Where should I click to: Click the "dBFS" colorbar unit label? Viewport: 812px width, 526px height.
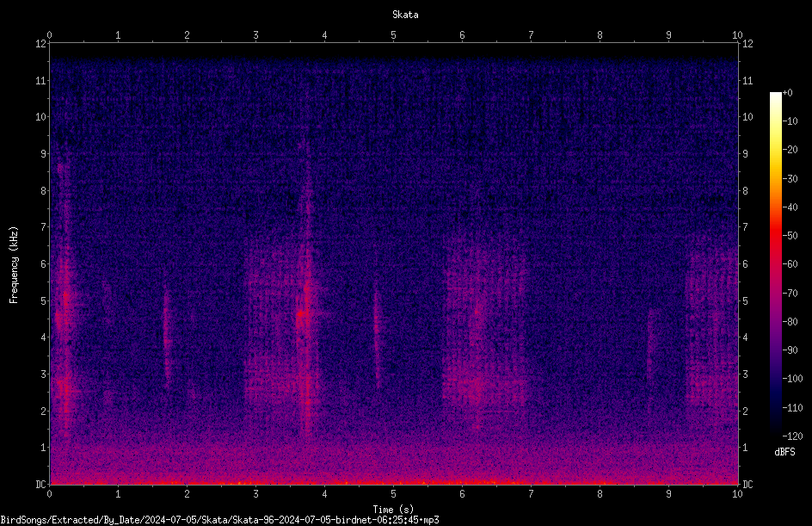click(x=784, y=452)
